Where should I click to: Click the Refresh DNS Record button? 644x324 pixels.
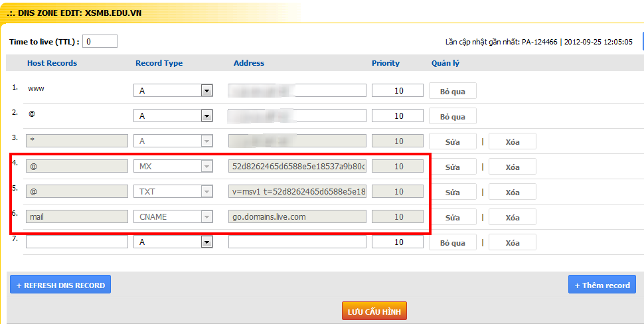click(x=60, y=285)
